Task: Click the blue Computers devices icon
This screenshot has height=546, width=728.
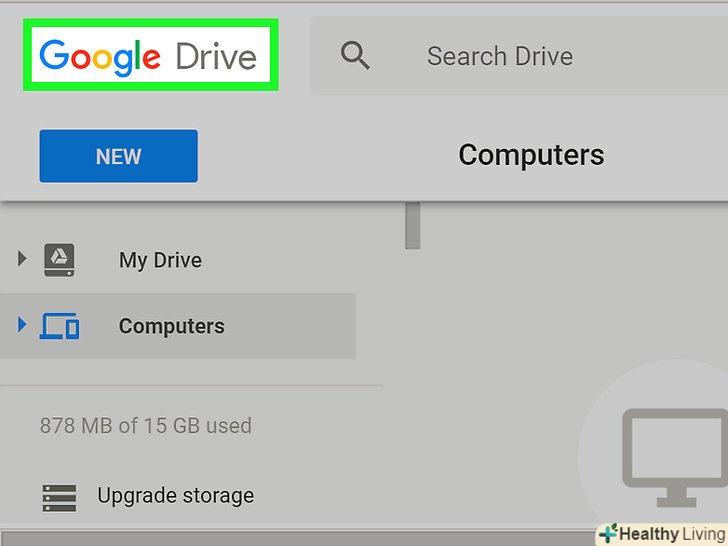Action: [x=60, y=326]
